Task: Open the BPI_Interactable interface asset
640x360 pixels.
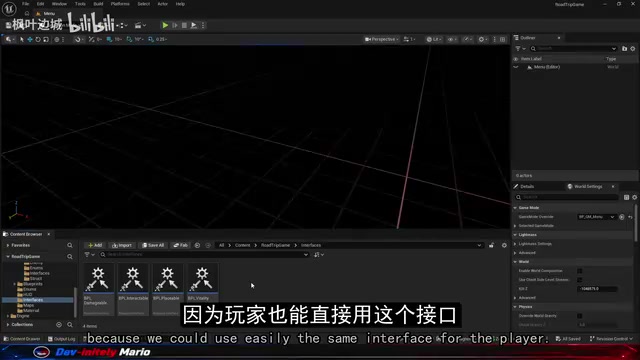Action: pos(133,289)
